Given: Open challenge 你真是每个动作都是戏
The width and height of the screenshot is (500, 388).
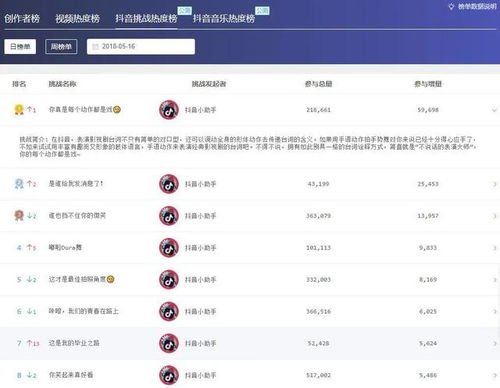Looking at the screenshot, I should coord(81,109).
